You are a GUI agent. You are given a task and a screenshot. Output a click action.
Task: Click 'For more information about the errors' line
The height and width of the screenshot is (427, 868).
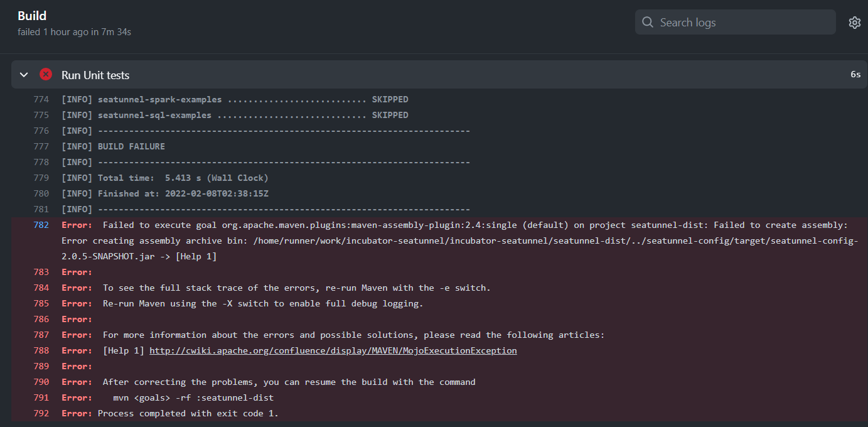353,335
